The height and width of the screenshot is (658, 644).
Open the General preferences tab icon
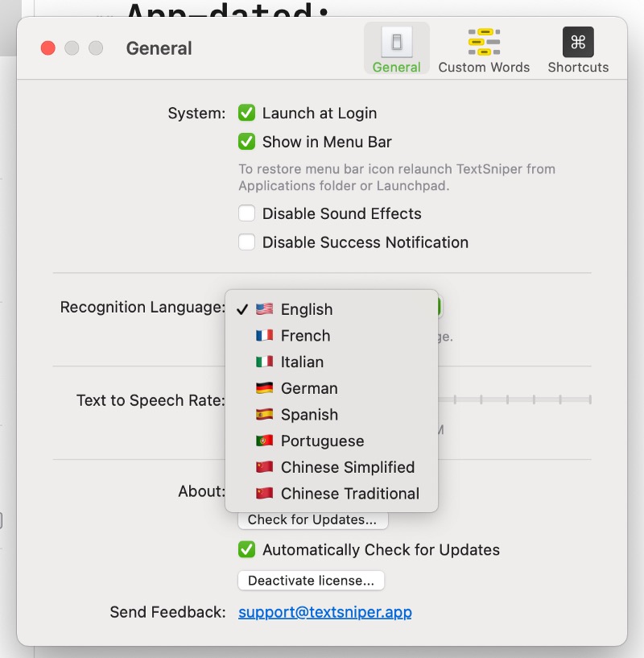[397, 42]
